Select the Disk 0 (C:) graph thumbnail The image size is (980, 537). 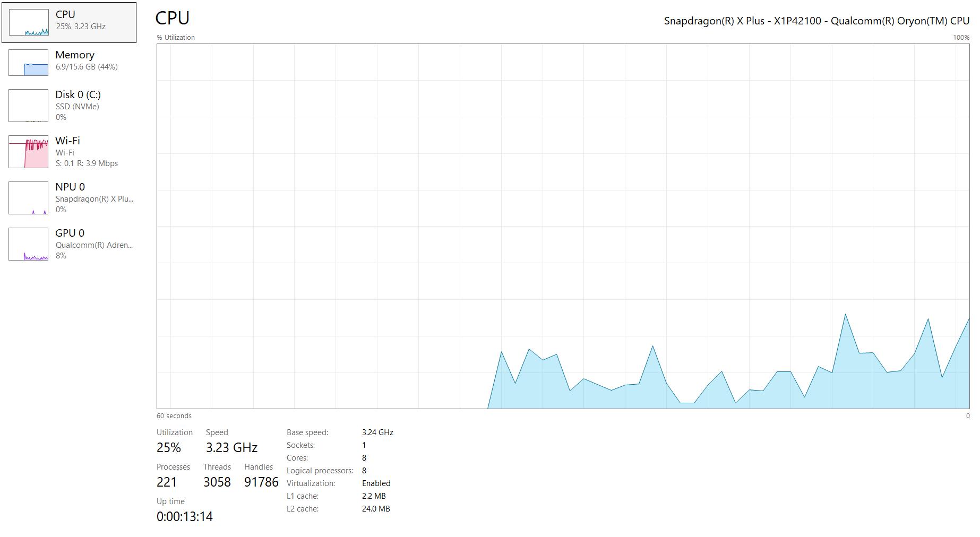29,106
